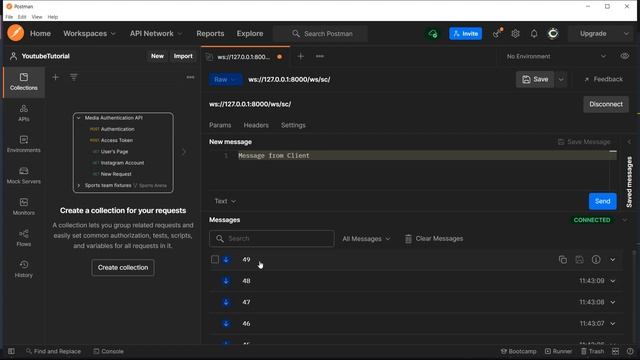Click the blue Send button
The width and height of the screenshot is (640, 360).
(602, 201)
